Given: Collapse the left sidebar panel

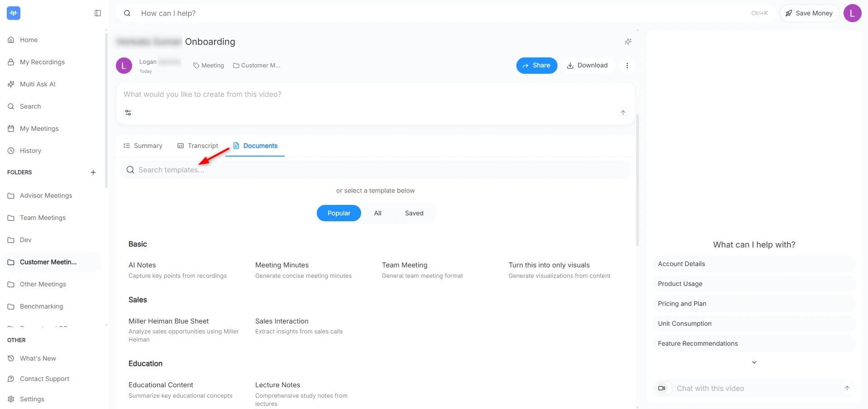Looking at the screenshot, I should (x=97, y=13).
